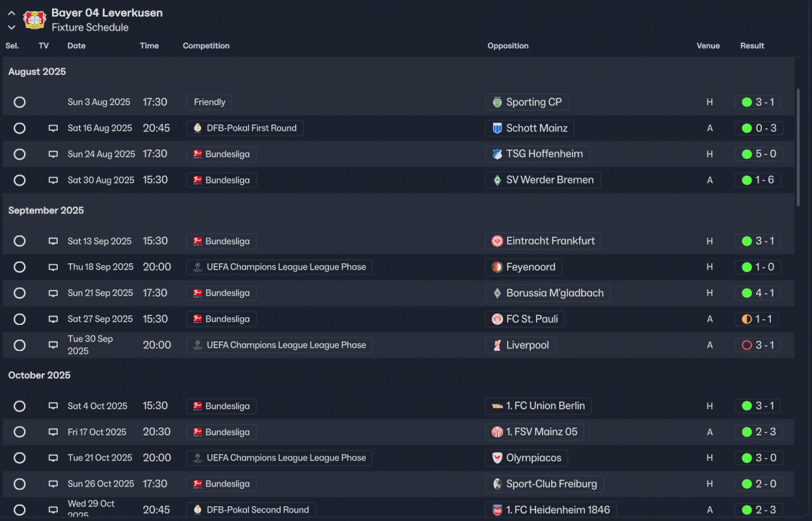Image resolution: width=812 pixels, height=521 pixels.
Task: Select the Sport-Club Freiburg row radio button
Action: click(20, 484)
